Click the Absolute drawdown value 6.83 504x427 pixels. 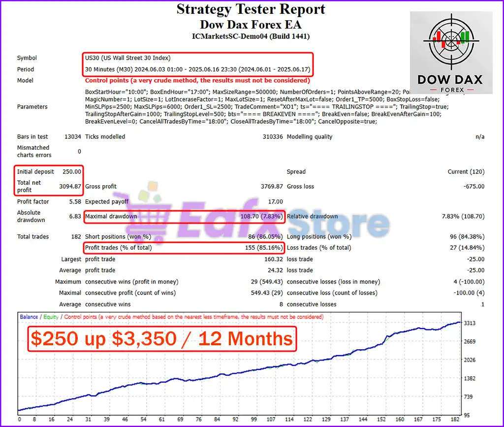point(75,216)
